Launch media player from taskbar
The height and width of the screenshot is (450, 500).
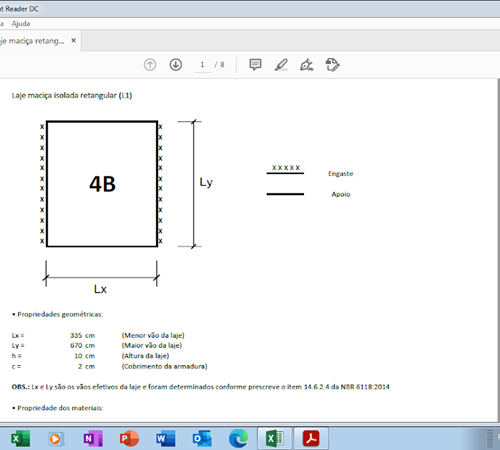(56, 438)
